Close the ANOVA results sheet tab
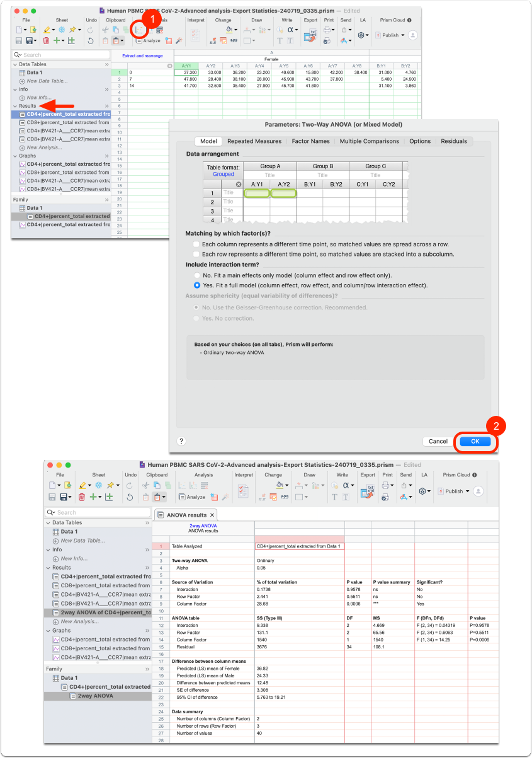Image resolution: width=532 pixels, height=758 pixels. click(x=212, y=515)
